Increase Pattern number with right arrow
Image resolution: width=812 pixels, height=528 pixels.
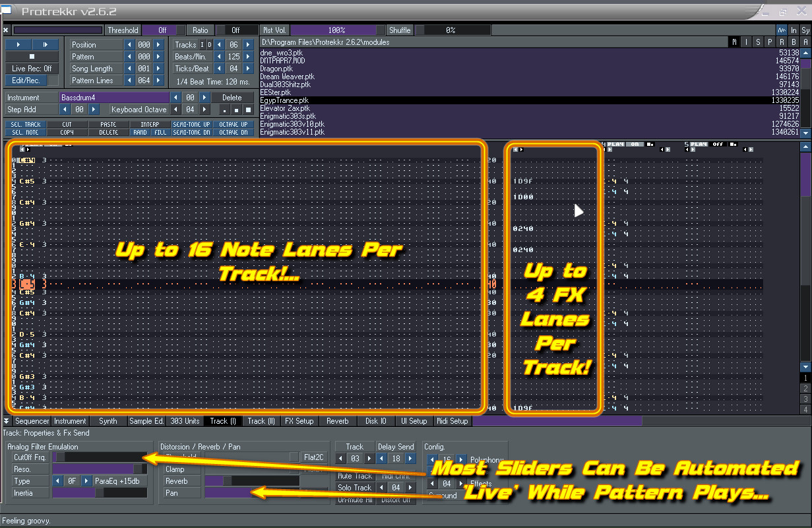(159, 57)
